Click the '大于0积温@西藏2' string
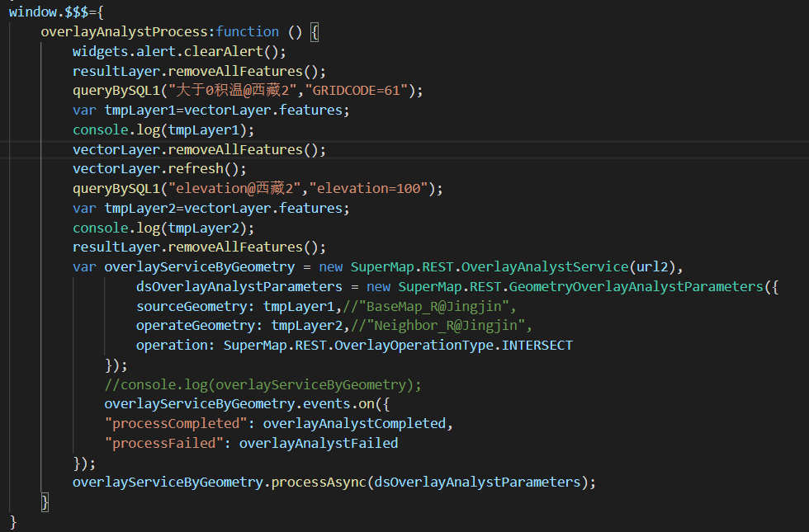 coord(233,91)
